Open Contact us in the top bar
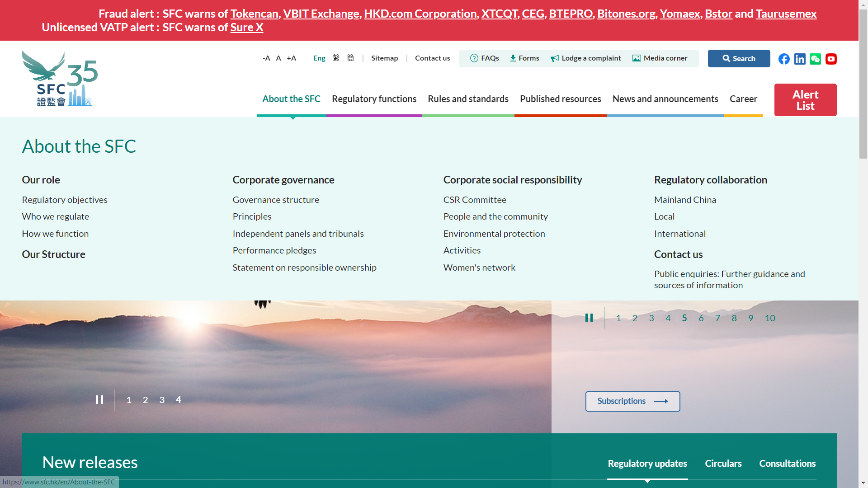868x488 pixels. pos(433,58)
